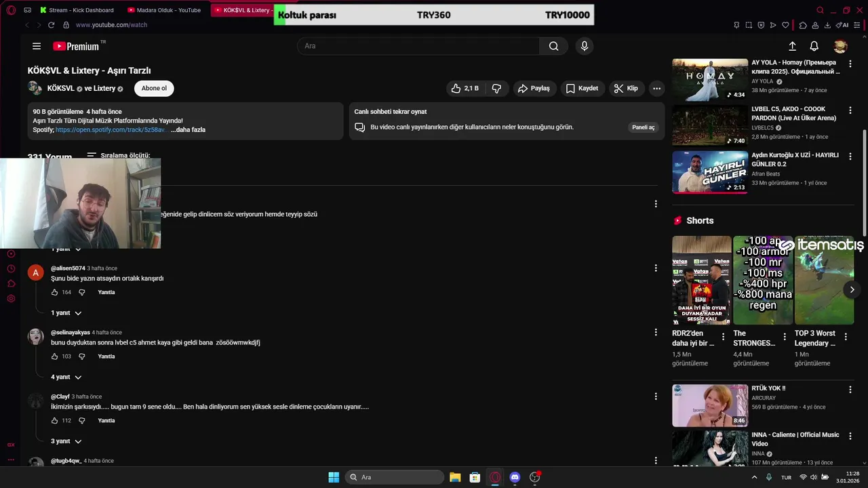Advance Shorts shelf with next arrow
Image resolution: width=868 pixels, height=488 pixels.
click(x=852, y=289)
